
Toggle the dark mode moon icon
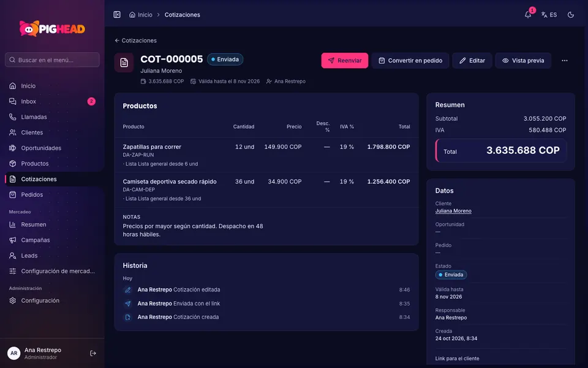click(571, 15)
